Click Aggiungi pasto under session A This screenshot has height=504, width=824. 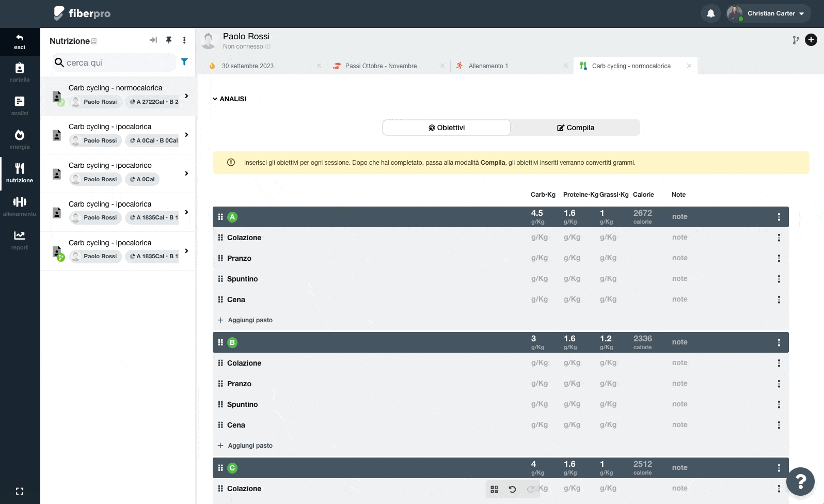point(245,320)
